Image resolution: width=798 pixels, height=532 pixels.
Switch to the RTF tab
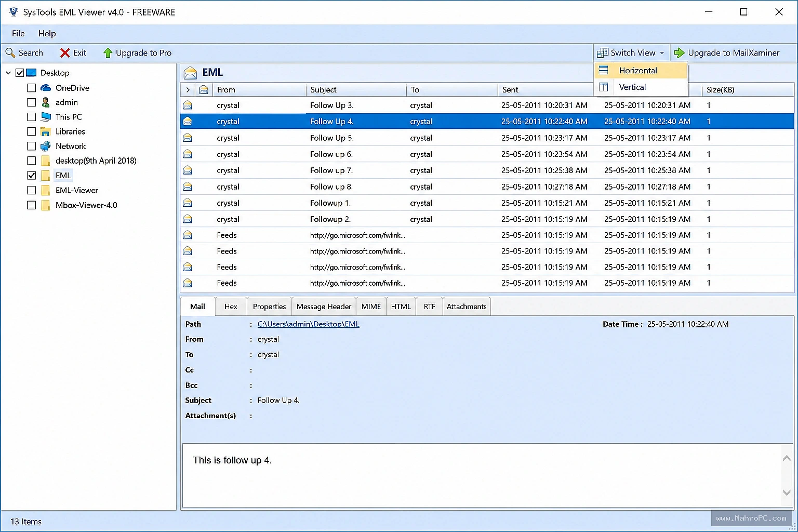[429, 307]
